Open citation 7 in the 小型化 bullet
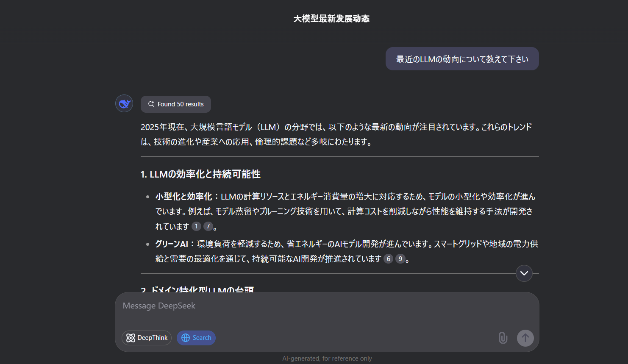Image resolution: width=628 pixels, height=364 pixels. 208,226
